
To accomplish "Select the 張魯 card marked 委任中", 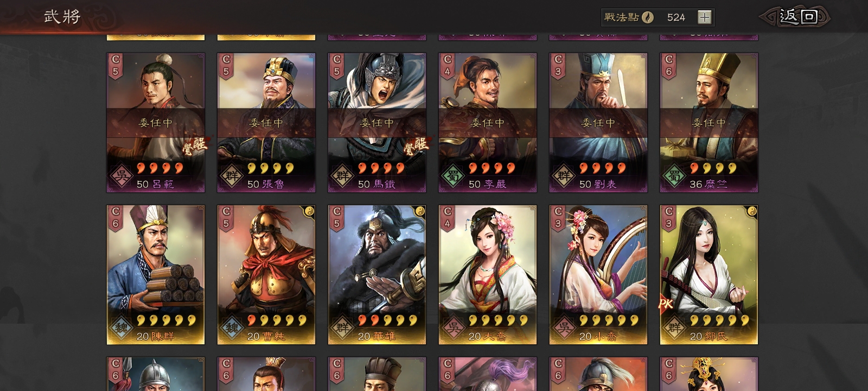I will [266, 123].
